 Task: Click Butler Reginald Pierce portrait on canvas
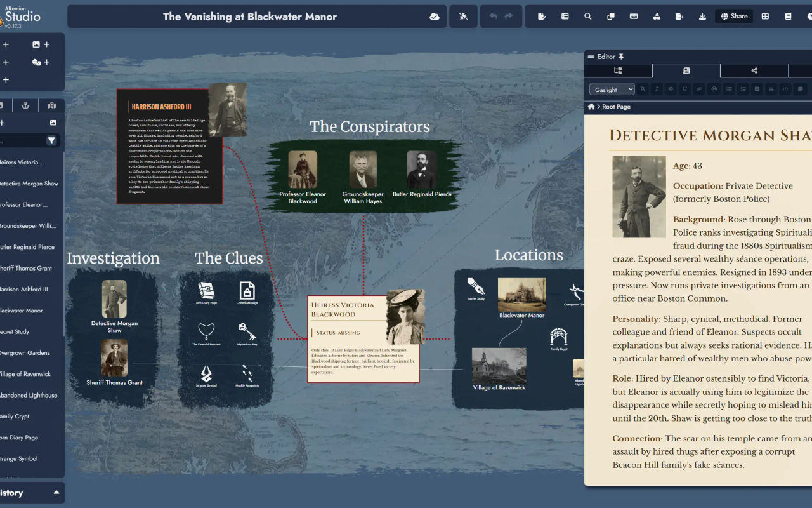pos(422,170)
